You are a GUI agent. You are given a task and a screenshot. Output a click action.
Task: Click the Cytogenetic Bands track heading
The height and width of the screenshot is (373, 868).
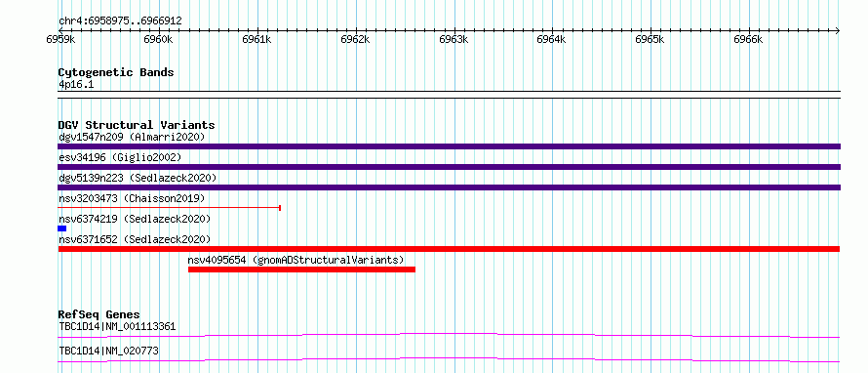coord(116,72)
